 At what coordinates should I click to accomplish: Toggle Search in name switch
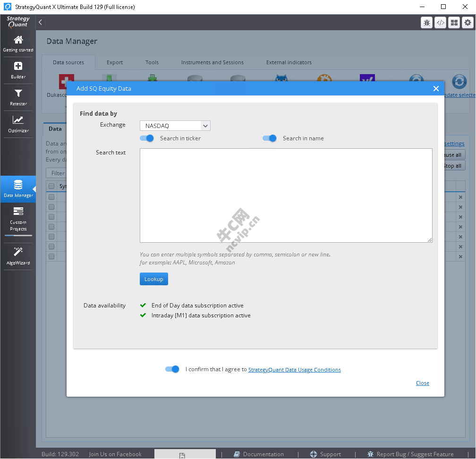270,138
